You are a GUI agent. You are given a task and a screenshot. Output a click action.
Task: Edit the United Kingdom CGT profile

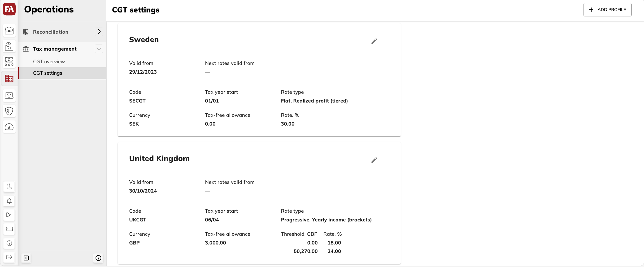pyautogui.click(x=374, y=160)
